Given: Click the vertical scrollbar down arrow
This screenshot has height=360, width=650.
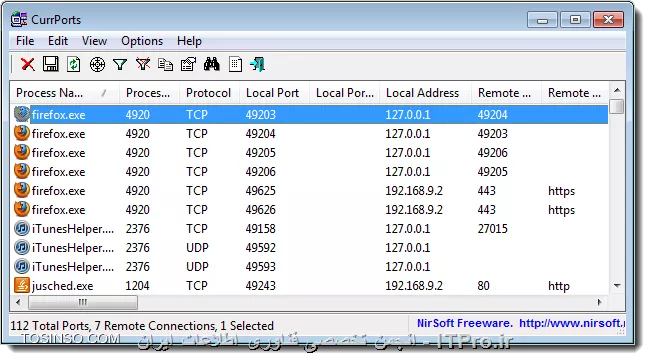Looking at the screenshot, I should (617, 286).
